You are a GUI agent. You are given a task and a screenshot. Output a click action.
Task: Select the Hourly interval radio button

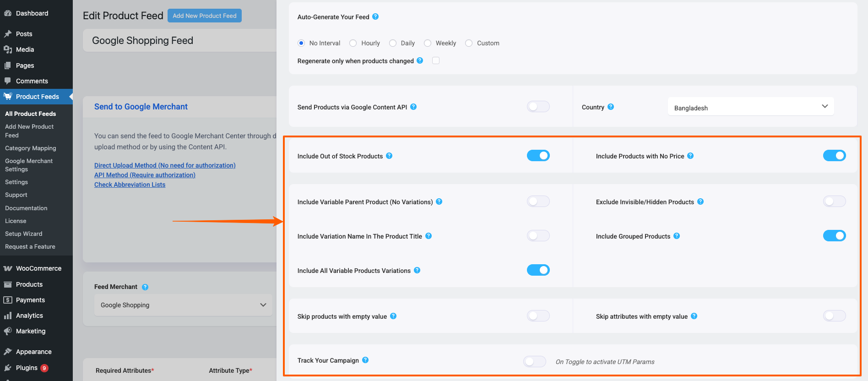pos(353,43)
